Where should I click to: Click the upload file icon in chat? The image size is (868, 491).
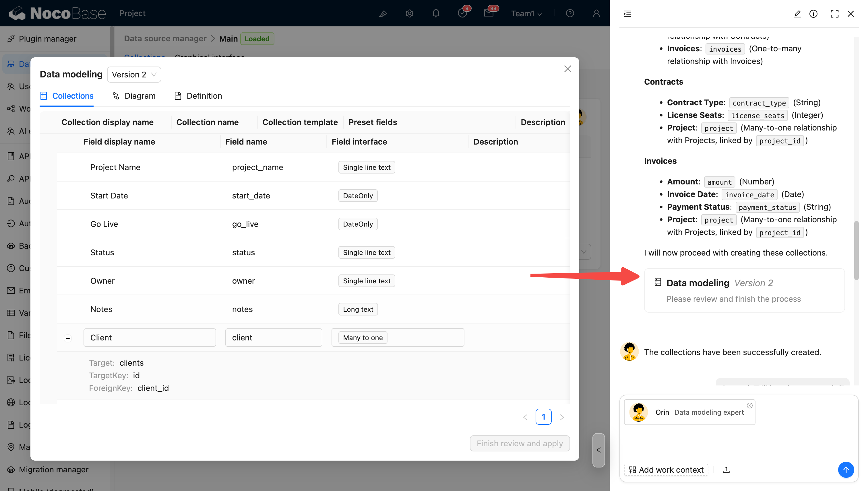[726, 470]
